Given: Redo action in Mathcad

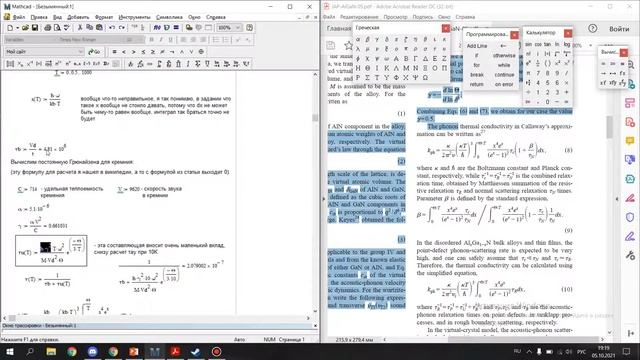Looking at the screenshot, I should click(121, 28).
